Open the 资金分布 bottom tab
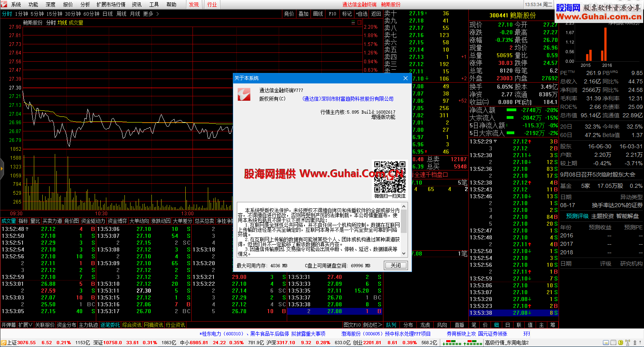Screen dimensions: 644x347 coord(66,325)
